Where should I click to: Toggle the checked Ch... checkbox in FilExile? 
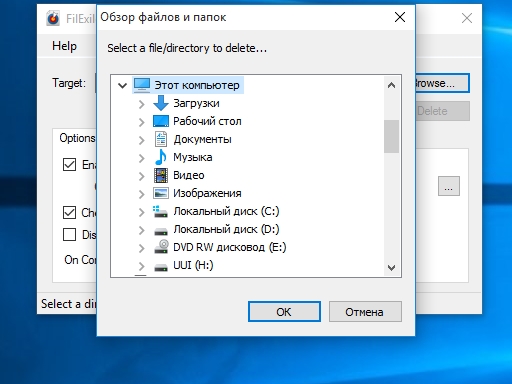69,212
